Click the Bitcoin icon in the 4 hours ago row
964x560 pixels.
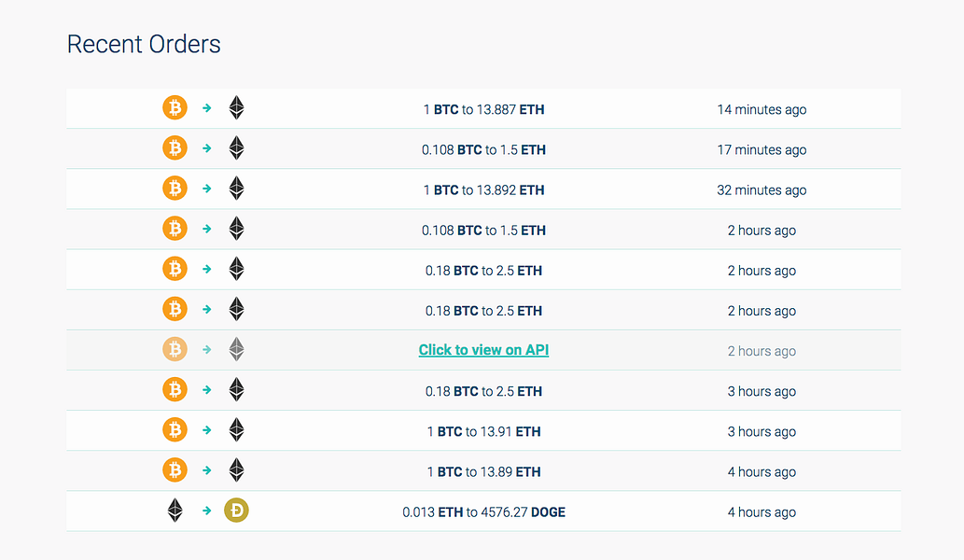coord(175,470)
